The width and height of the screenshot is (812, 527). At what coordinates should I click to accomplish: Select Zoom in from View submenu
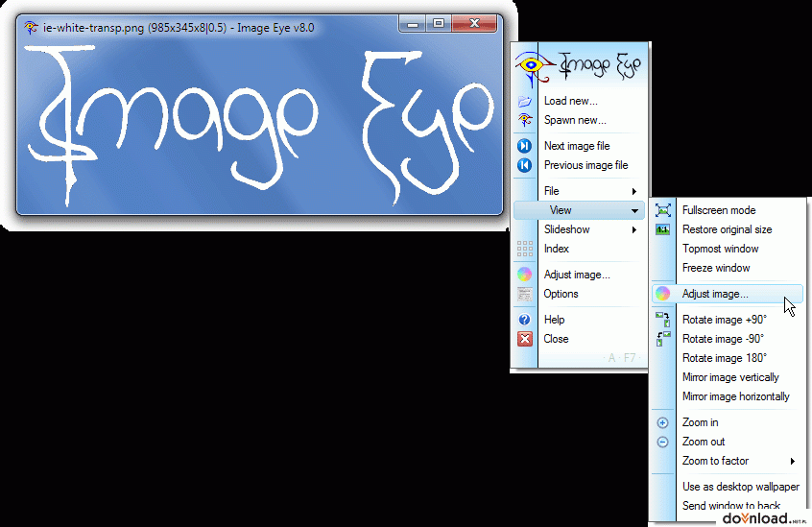pyautogui.click(x=728, y=422)
